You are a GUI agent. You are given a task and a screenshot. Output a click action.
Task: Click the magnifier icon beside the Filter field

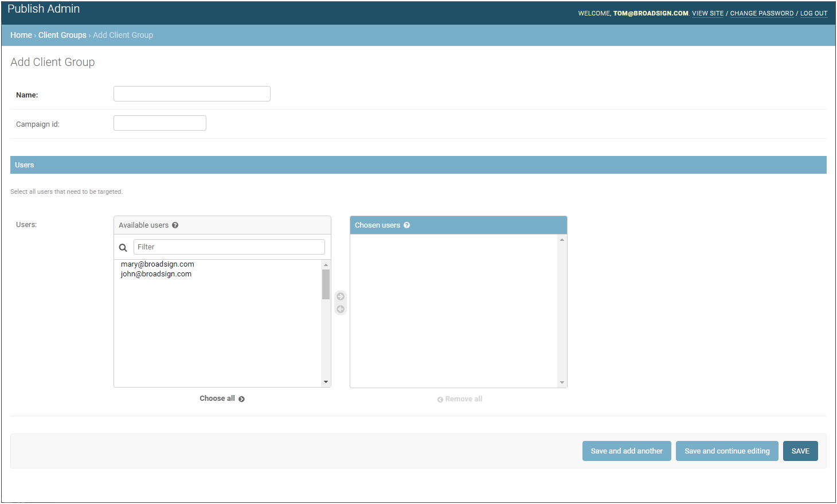(123, 248)
